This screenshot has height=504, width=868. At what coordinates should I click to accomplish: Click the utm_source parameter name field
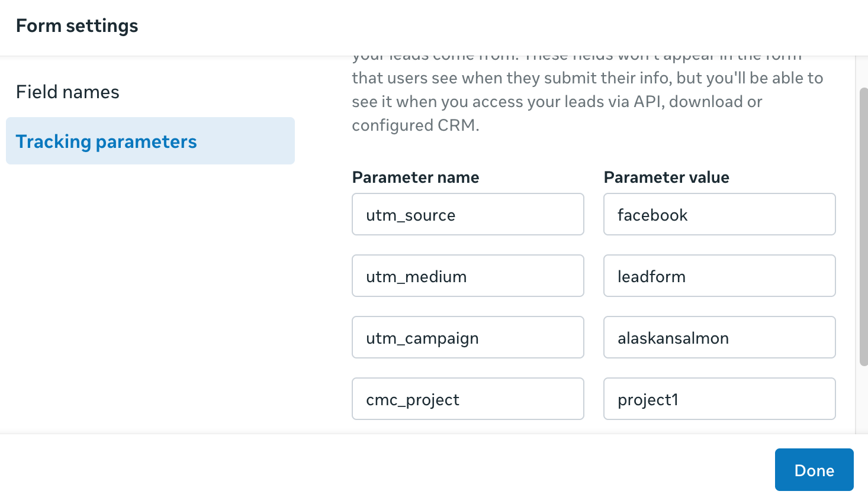tap(468, 215)
